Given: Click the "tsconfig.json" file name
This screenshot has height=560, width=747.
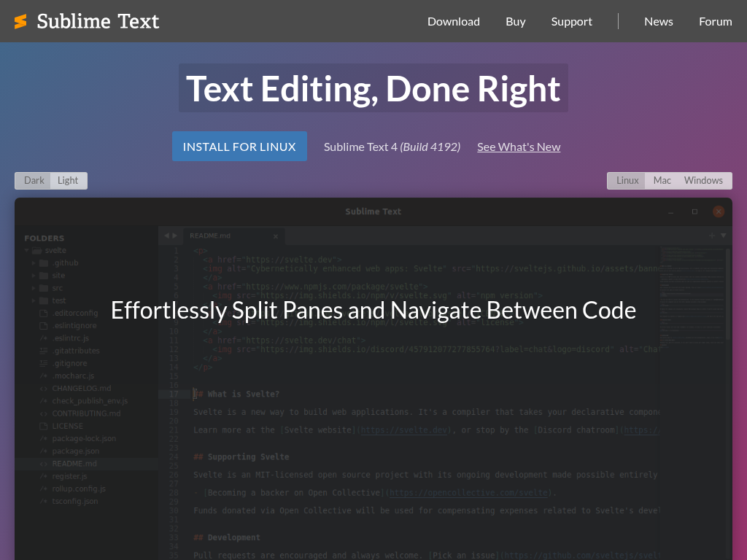Looking at the screenshot, I should click(x=75, y=502).
